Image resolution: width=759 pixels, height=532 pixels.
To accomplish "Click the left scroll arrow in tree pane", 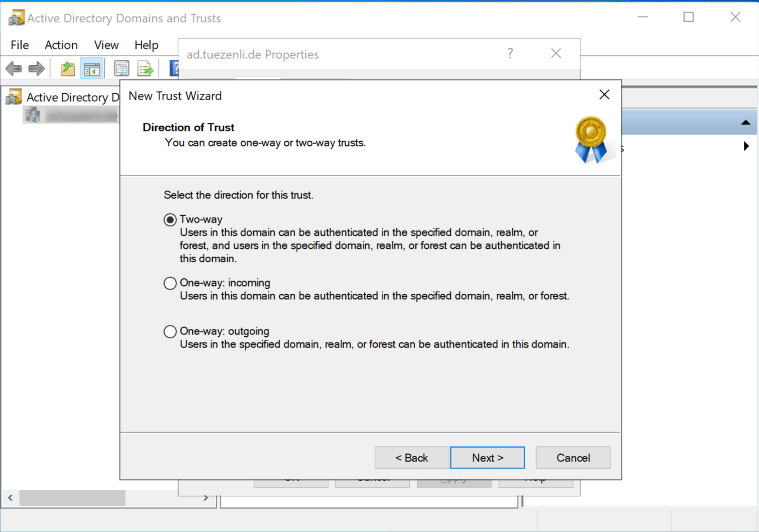I will point(10,498).
